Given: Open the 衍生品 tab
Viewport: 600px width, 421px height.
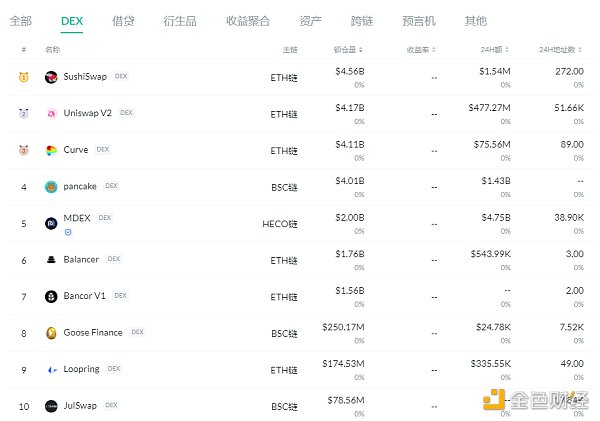Looking at the screenshot, I should coord(178,20).
